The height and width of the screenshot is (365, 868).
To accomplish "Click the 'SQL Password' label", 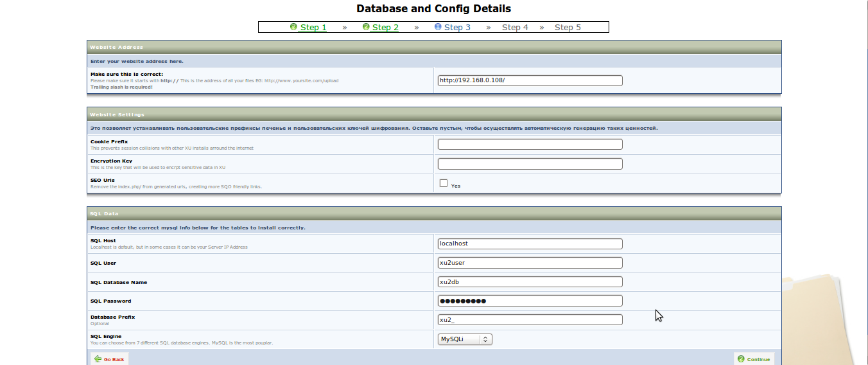I will pos(110,301).
